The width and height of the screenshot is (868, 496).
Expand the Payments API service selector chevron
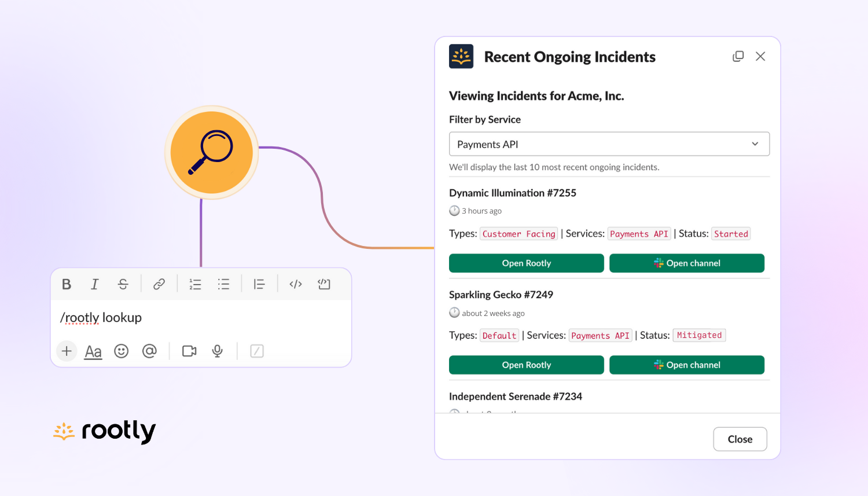(x=755, y=144)
